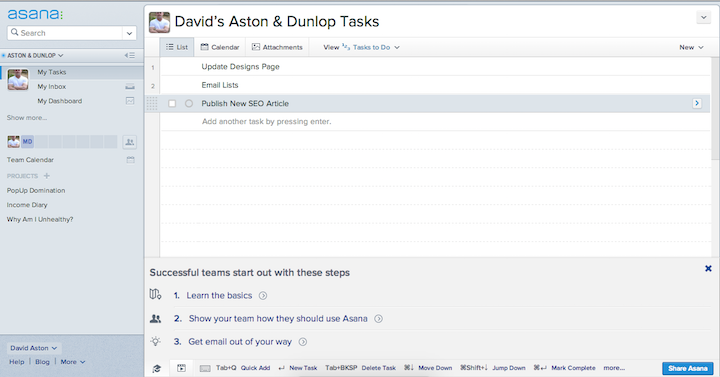Click the Asana logo
Viewport: 720px width, 377px height.
(x=35, y=14)
